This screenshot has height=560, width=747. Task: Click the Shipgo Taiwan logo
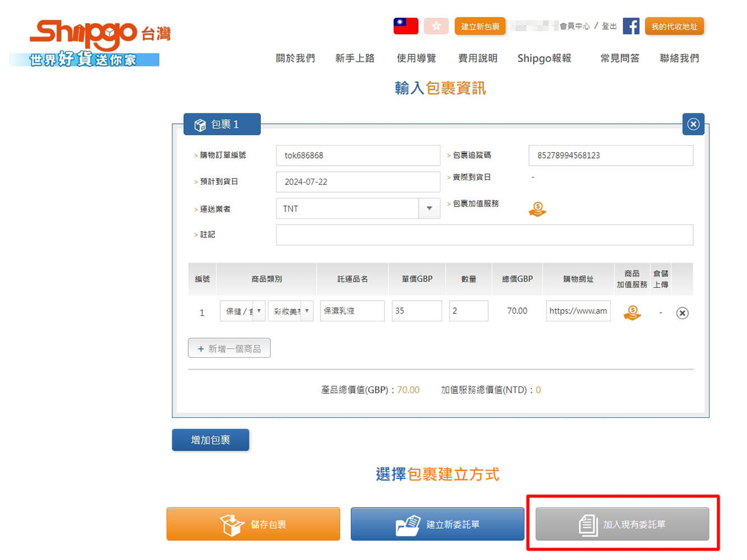point(91,44)
